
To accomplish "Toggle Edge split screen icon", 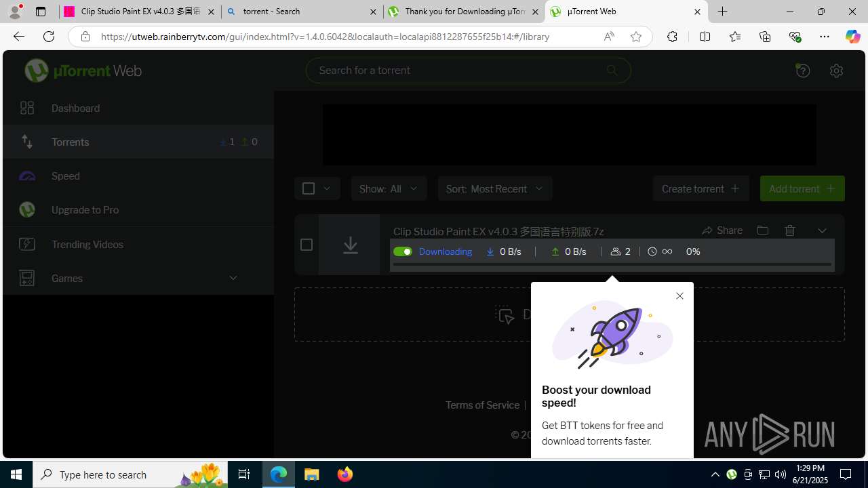I will point(705,37).
